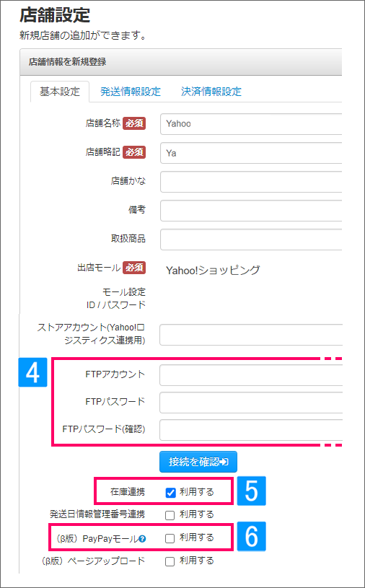Screen dimensions: 365x588
Task: Check the (β版) ページアップロード checkbox
Action: coord(170,561)
